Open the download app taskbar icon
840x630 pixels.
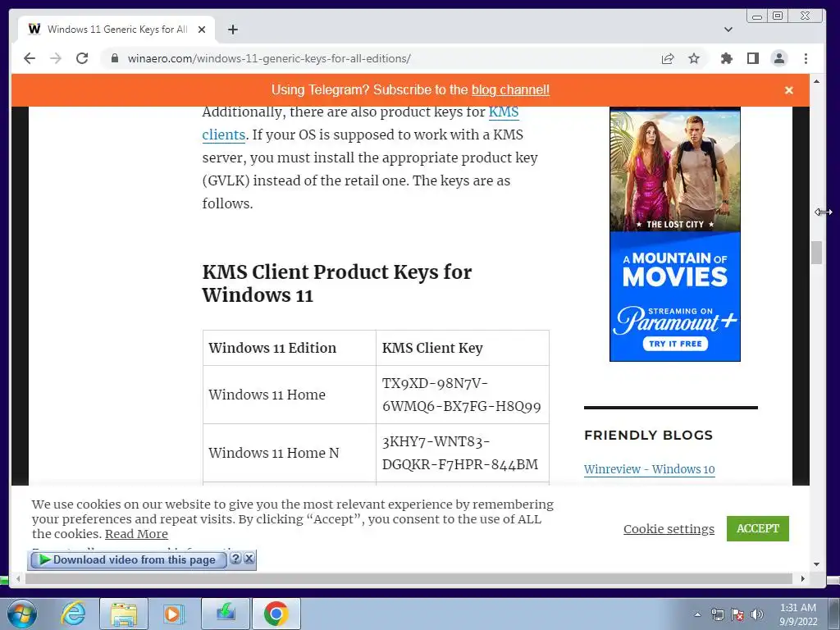tap(225, 614)
